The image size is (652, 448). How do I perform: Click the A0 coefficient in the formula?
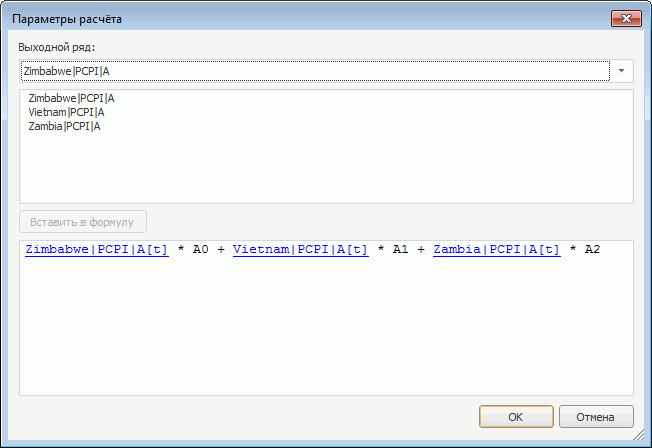point(200,249)
